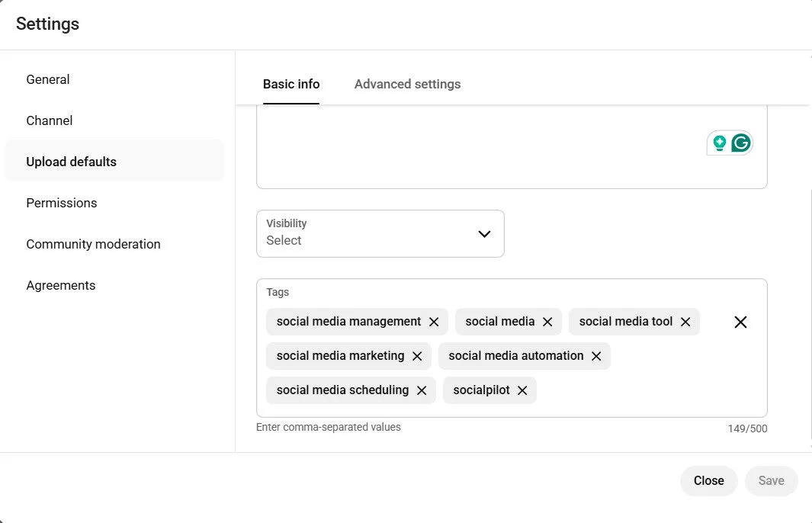Remove the "social media marketing" tag
Viewport: 812px width, 523px height.
pos(417,356)
